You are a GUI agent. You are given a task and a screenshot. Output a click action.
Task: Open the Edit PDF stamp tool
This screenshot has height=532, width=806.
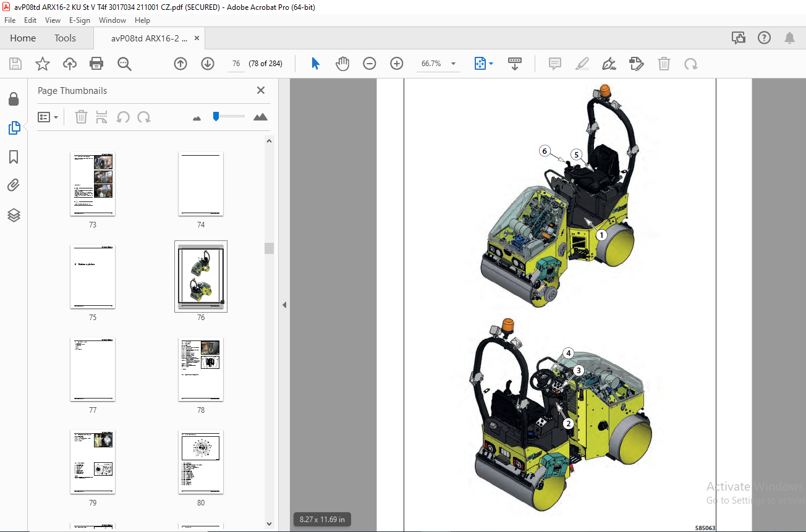click(637, 64)
